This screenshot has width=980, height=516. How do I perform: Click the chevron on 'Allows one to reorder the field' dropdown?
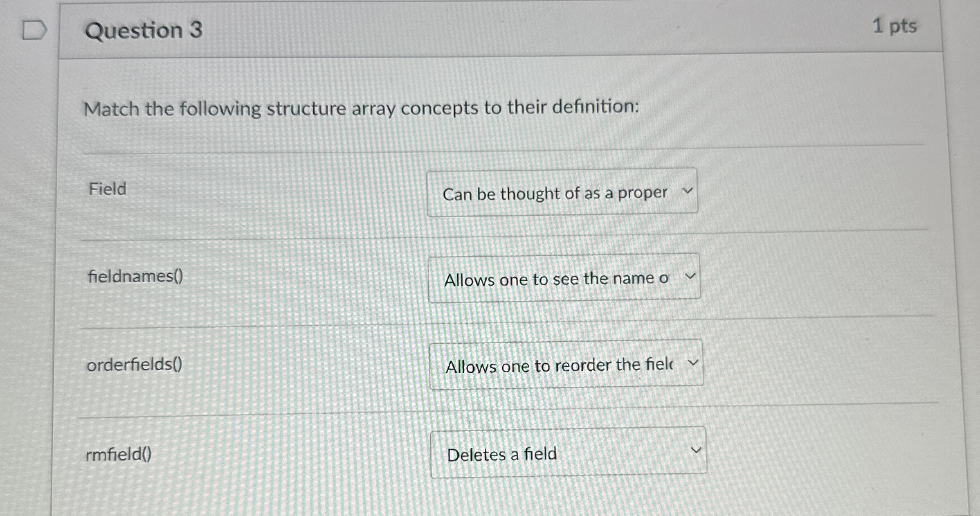(694, 363)
